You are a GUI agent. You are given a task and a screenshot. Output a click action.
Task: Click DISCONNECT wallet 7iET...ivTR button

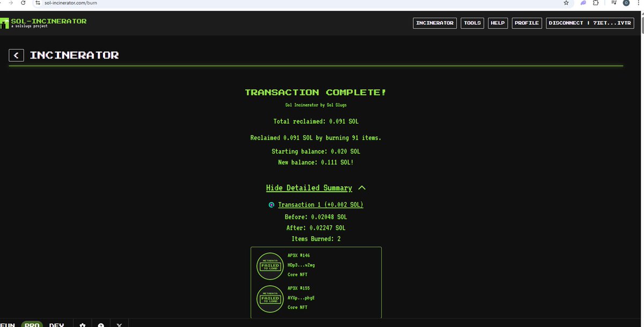[x=590, y=23]
